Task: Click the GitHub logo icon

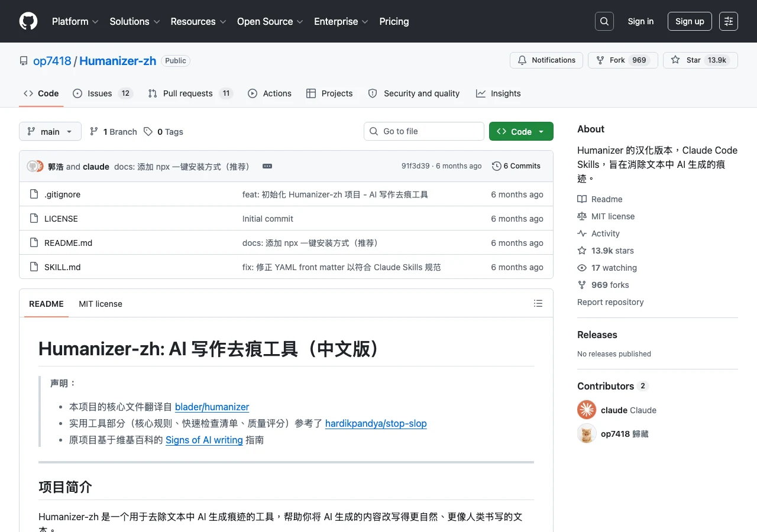Action: click(x=28, y=21)
